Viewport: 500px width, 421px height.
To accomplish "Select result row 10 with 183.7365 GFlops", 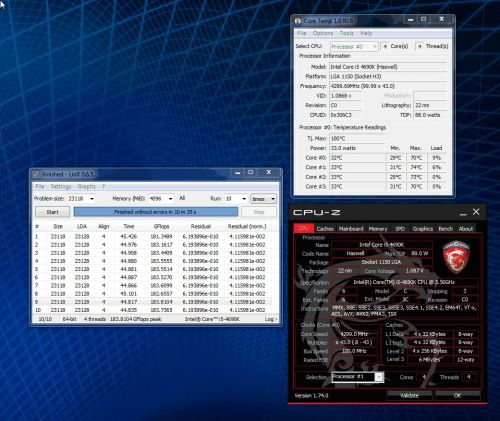I will pos(152,310).
